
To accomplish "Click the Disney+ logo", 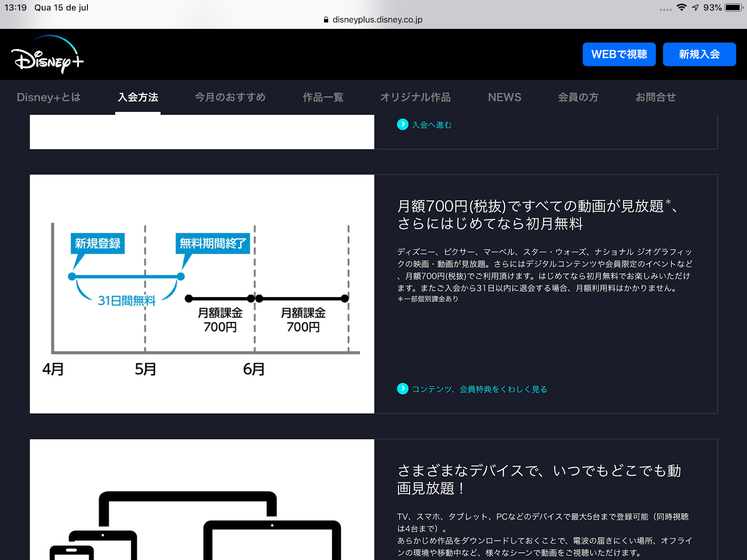I will click(47, 55).
